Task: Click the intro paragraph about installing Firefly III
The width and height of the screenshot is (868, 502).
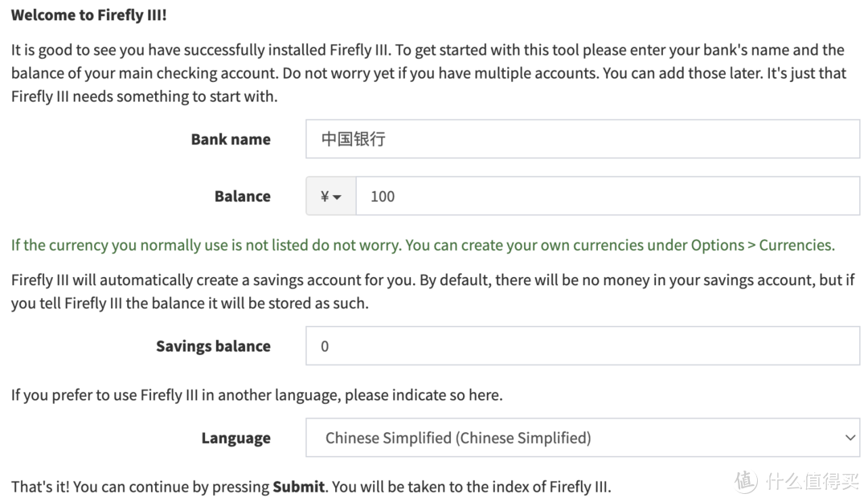Action: 428,73
